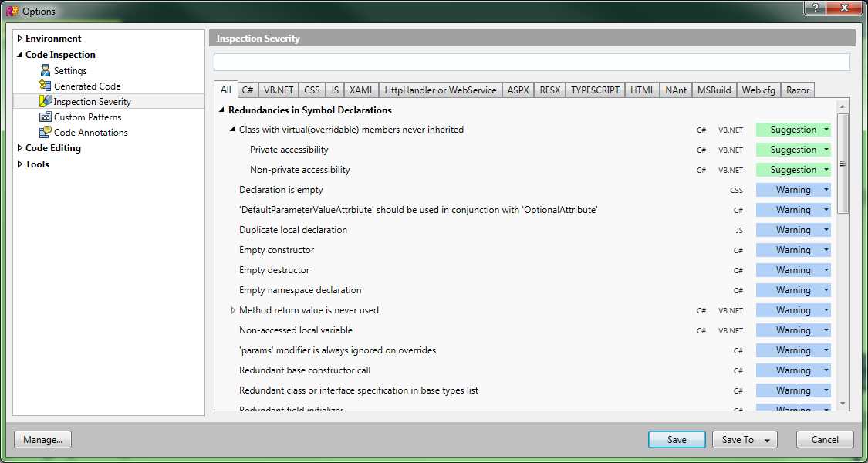This screenshot has width=868, height=463.
Task: Expand the Code Editing section
Action: click(x=21, y=147)
